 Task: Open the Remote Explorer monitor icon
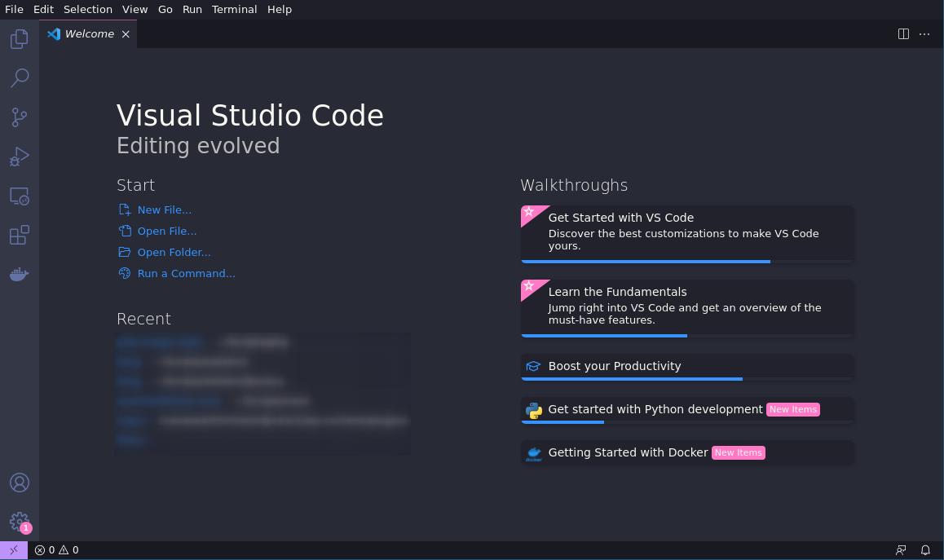[x=20, y=196]
